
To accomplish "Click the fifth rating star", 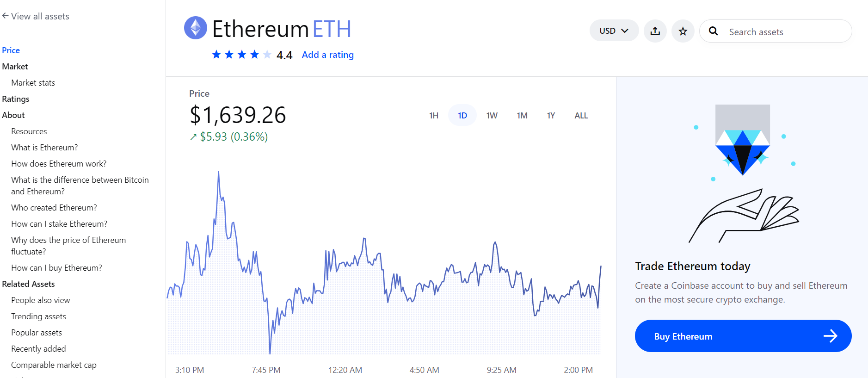I will tap(267, 55).
